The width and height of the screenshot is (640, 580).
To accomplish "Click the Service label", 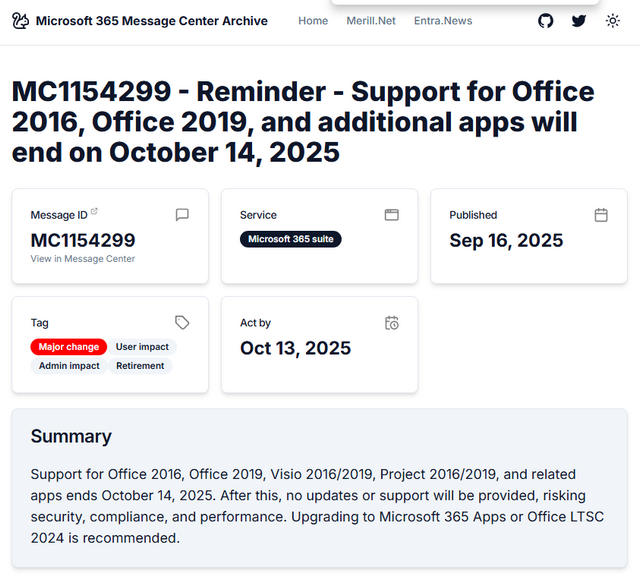I will click(258, 215).
